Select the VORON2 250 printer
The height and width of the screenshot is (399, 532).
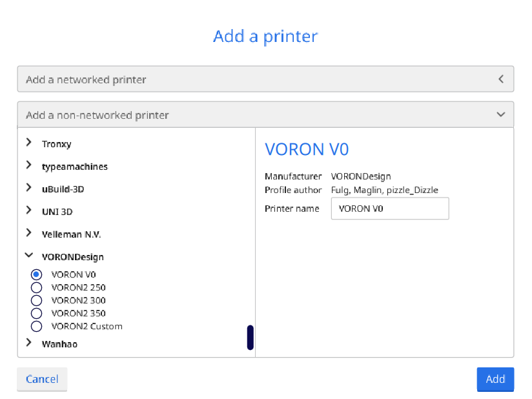[36, 287]
